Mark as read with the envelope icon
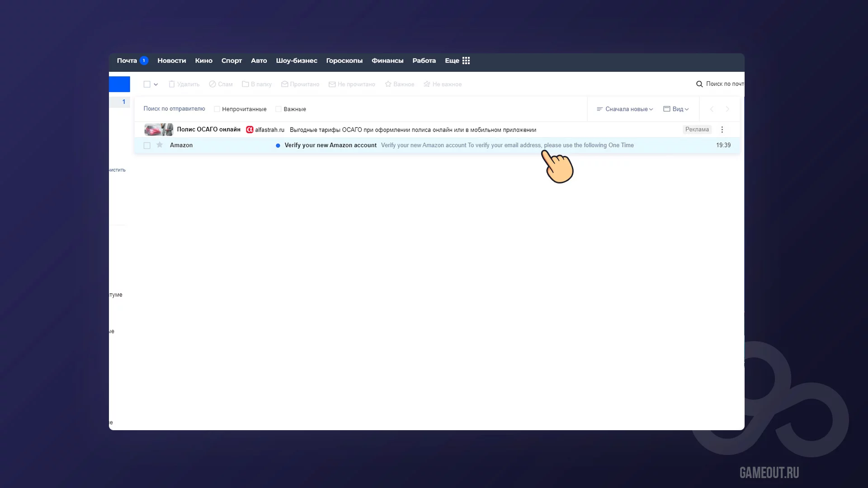Screen dimensions: 868x488 [285, 84]
